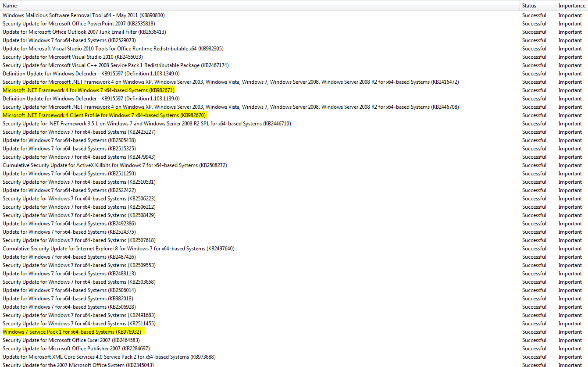Click Outlook 2007 Junk Email Filter update
Screen dimensions: 588x367
pyautogui.click(x=84, y=32)
